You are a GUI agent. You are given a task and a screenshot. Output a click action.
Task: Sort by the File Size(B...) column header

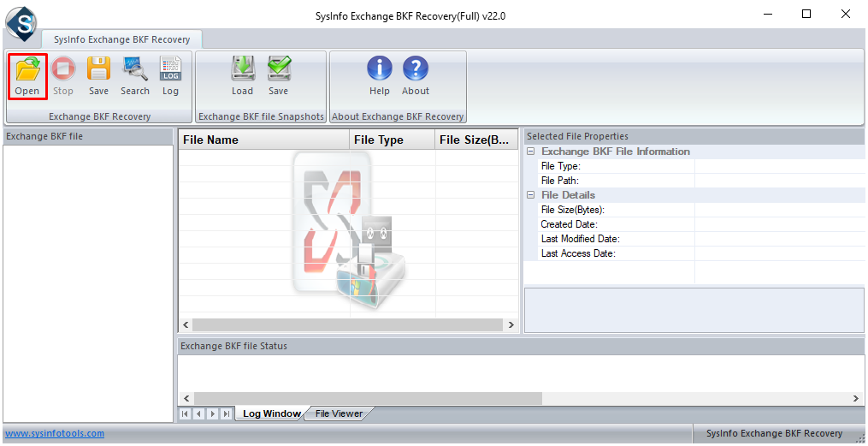476,140
